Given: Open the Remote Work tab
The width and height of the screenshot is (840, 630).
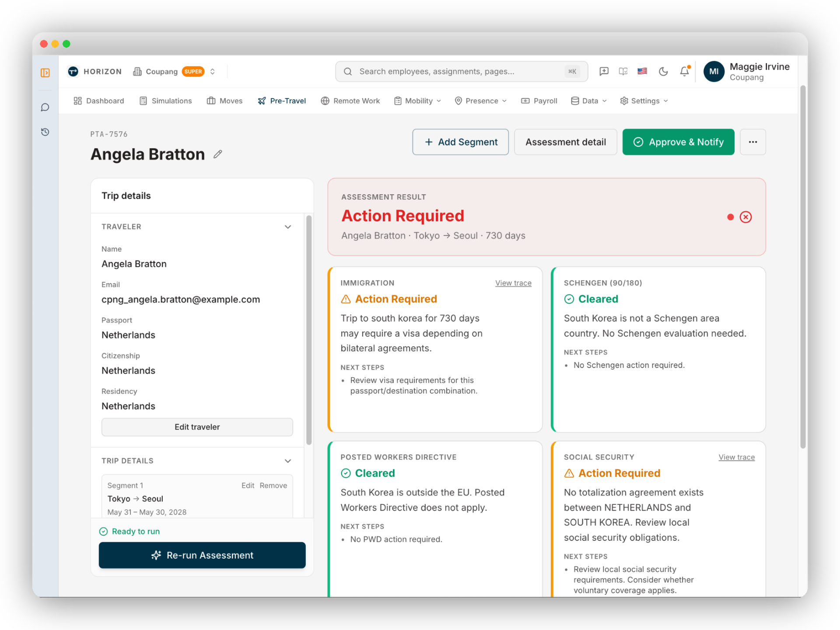Looking at the screenshot, I should (x=350, y=101).
